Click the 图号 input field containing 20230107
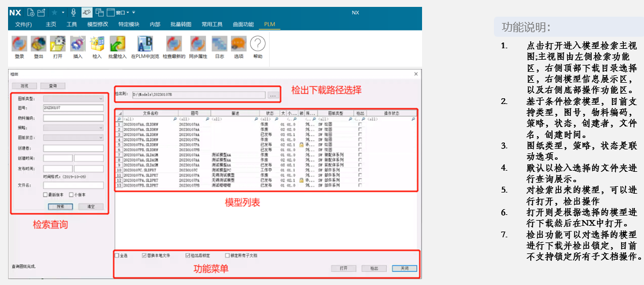 click(74, 108)
